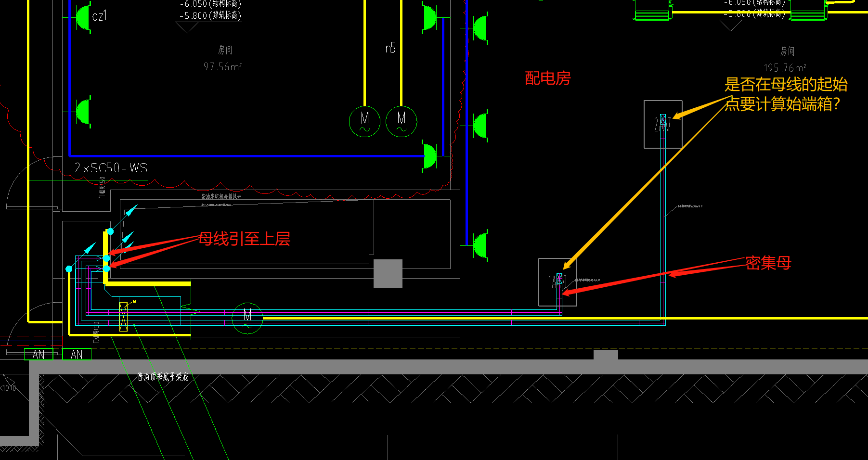Click the 柴油发电机房排风井 label text
This screenshot has width=868, height=460.
221,196
